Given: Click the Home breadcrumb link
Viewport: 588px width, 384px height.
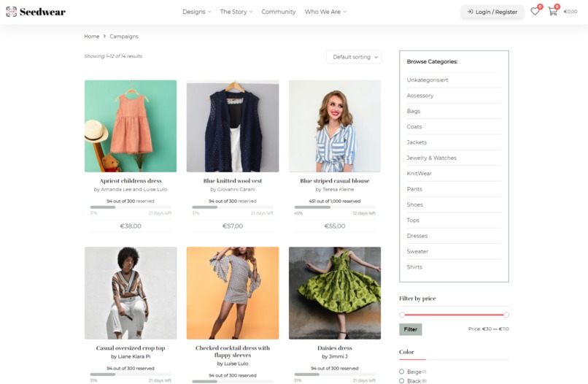Looking at the screenshot, I should (91, 37).
